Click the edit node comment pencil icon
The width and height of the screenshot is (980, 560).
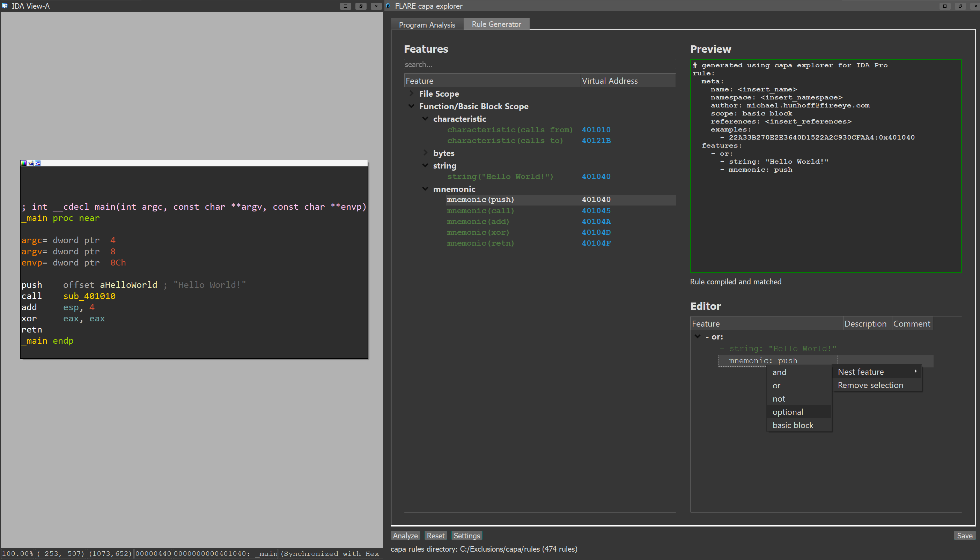tap(31, 163)
